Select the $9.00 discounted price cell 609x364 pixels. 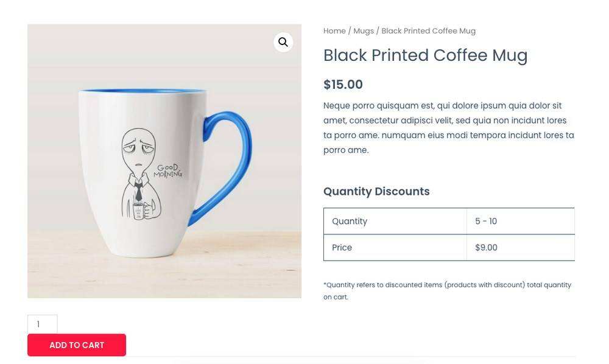click(x=486, y=248)
